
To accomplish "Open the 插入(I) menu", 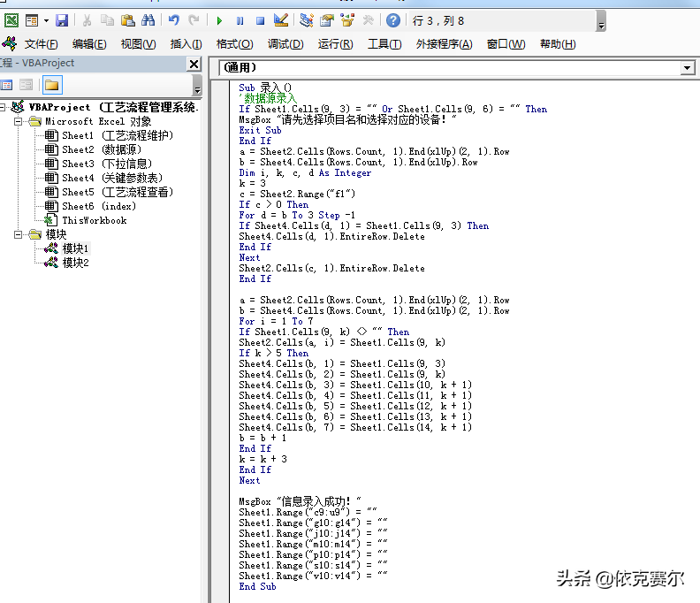I will (x=186, y=44).
